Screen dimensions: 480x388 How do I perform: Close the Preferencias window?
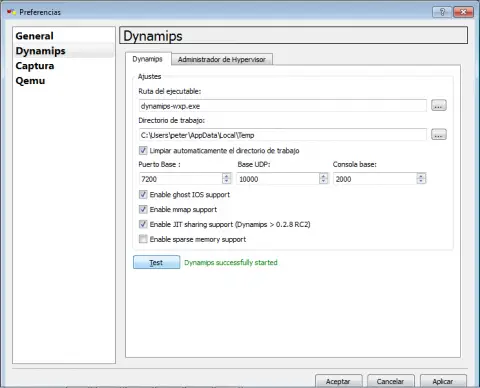[x=463, y=12]
